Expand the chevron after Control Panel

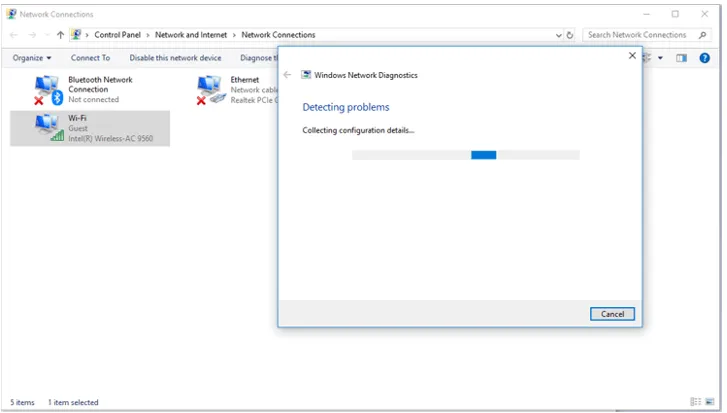pyautogui.click(x=148, y=35)
